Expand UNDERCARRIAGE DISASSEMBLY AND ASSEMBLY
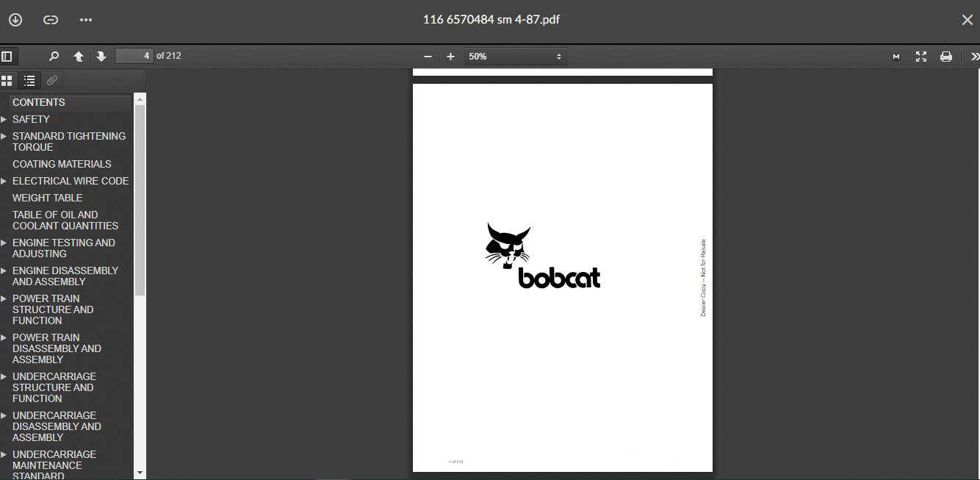 pyautogui.click(x=4, y=415)
